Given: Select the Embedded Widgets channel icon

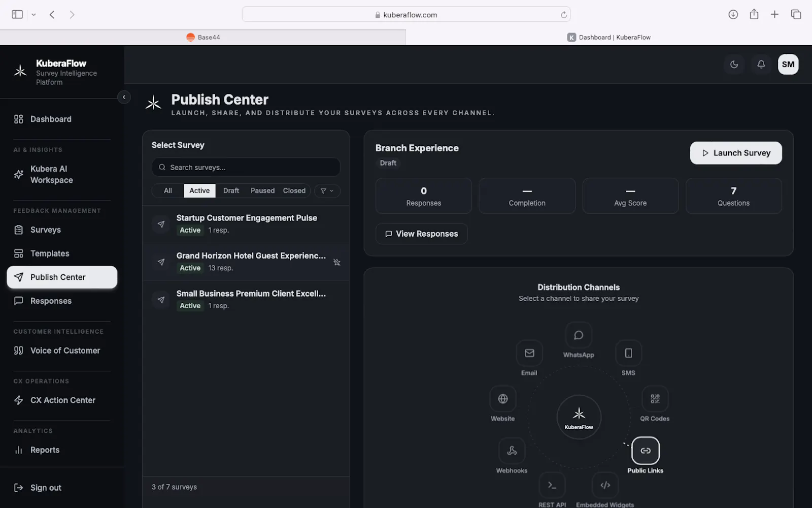Looking at the screenshot, I should click(x=605, y=485).
